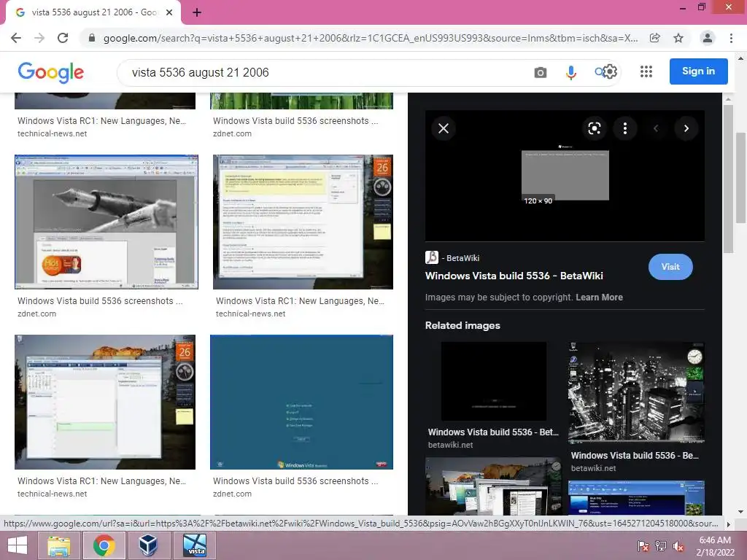Click the Sign in button
Image resolution: width=747 pixels, height=560 pixels.
coord(698,71)
